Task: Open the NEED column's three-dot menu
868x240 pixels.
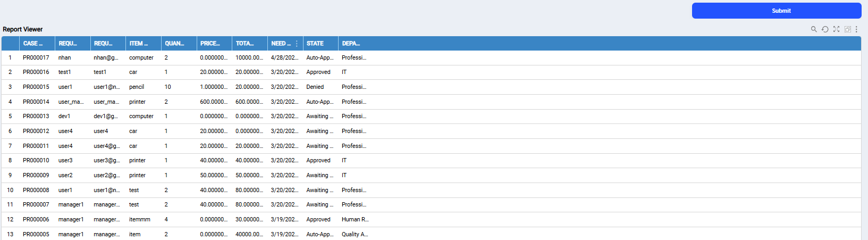Action: coord(297,44)
